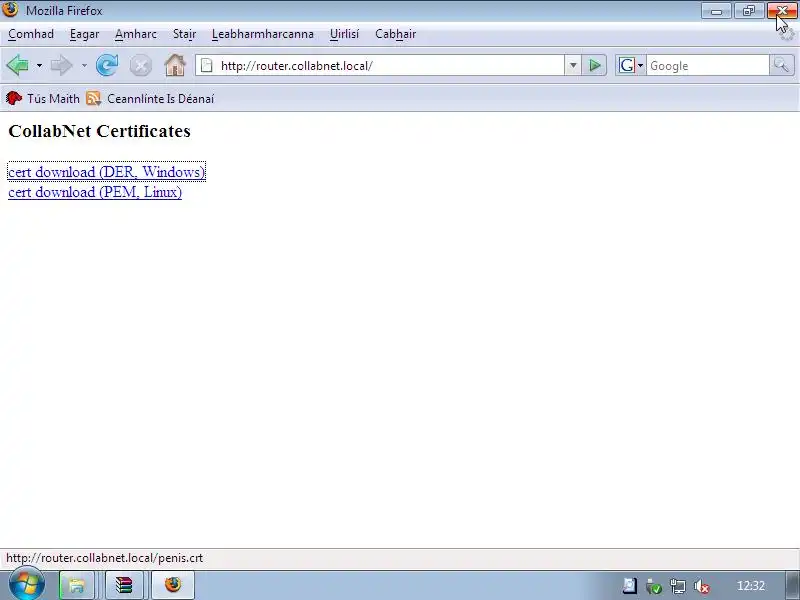Image resolution: width=800 pixels, height=600 pixels.
Task: Expand the address bar URL history dropdown
Action: click(x=573, y=65)
